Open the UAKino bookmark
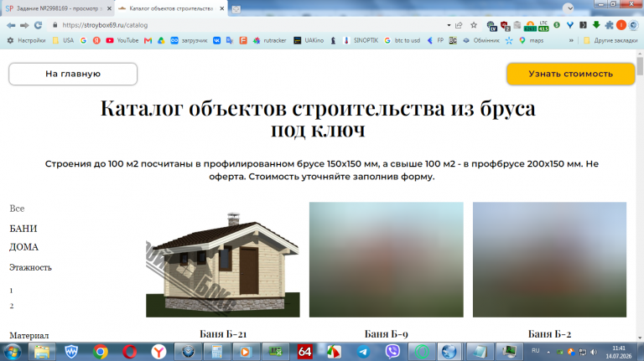Image resolution: width=644 pixels, height=361 pixels. tap(309, 40)
